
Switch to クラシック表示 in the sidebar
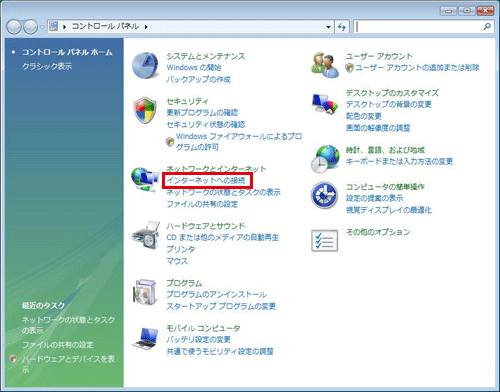coord(47,66)
